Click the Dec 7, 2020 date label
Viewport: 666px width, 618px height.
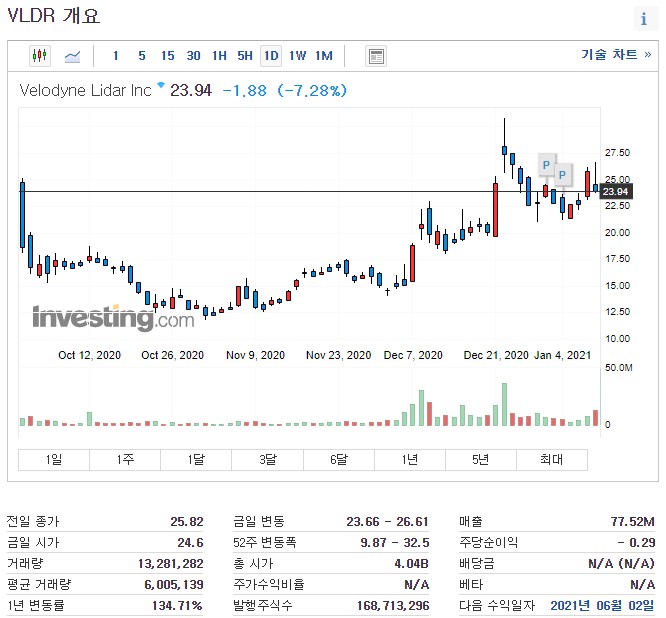point(413,355)
